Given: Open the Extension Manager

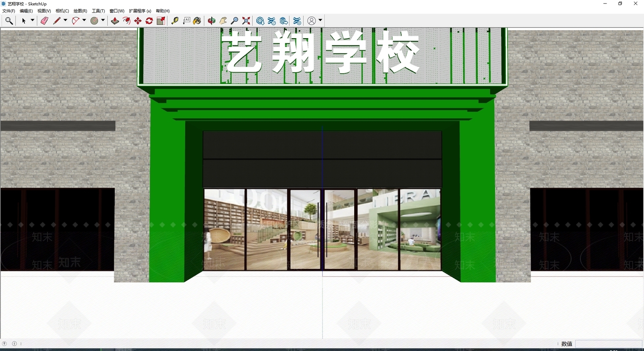Looking at the screenshot, I should (297, 21).
